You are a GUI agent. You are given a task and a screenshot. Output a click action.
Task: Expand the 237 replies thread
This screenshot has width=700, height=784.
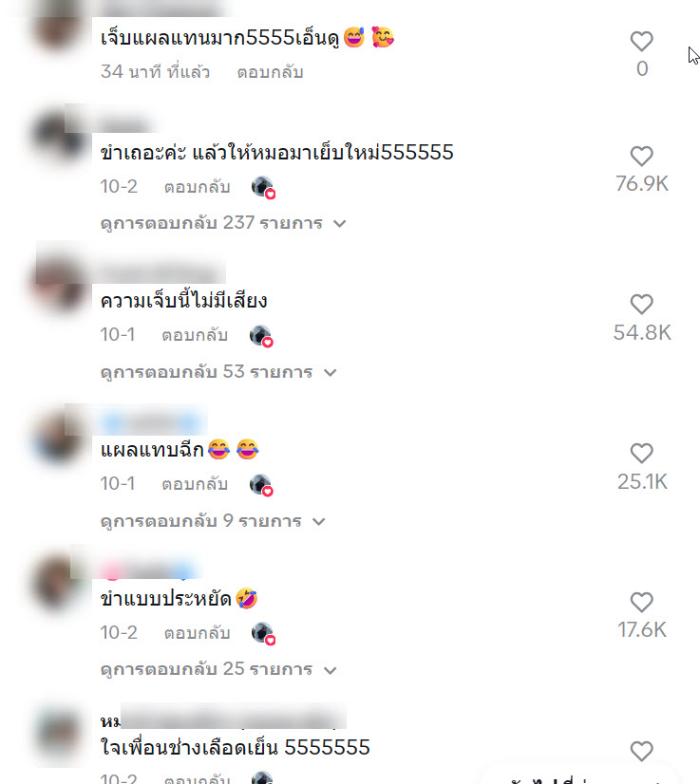pos(223,222)
